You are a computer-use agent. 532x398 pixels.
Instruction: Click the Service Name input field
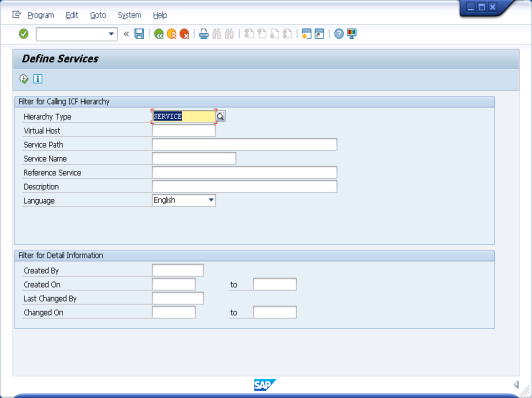194,158
